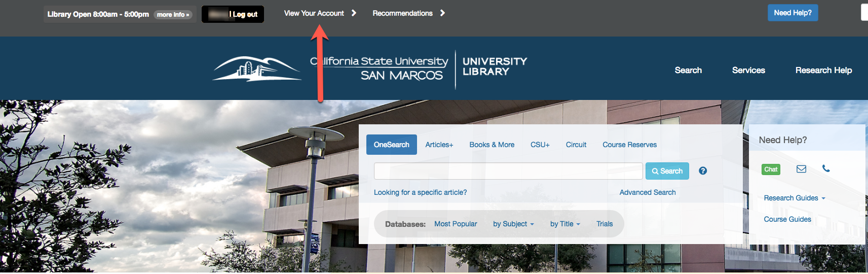Open the Recommendations link

(x=403, y=13)
